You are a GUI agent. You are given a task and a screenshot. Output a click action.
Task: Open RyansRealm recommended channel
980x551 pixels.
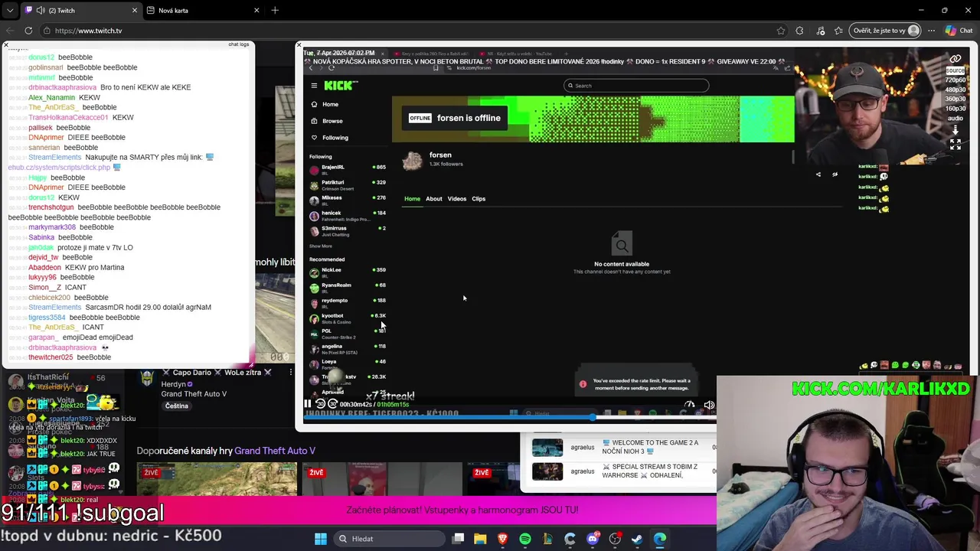[348, 287]
